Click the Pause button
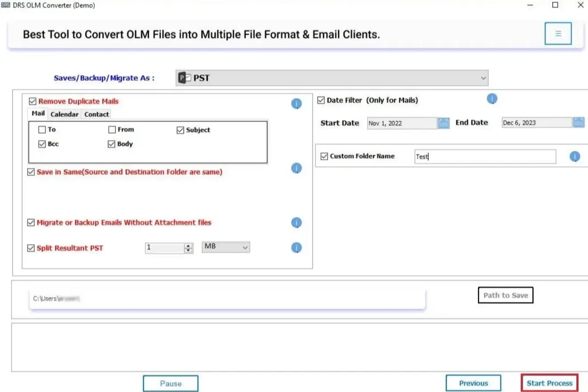The image size is (588, 392). coord(171,384)
